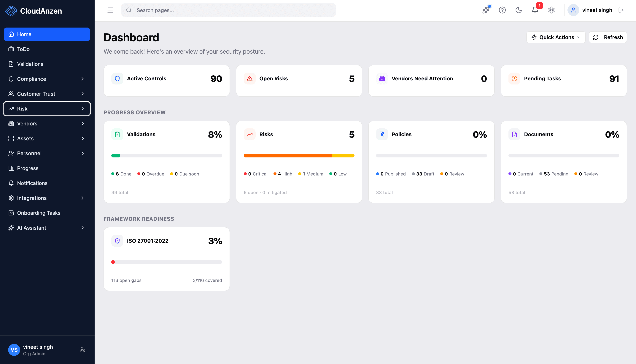Open the Pending Tasks card
This screenshot has width=636, height=364.
[x=564, y=81]
